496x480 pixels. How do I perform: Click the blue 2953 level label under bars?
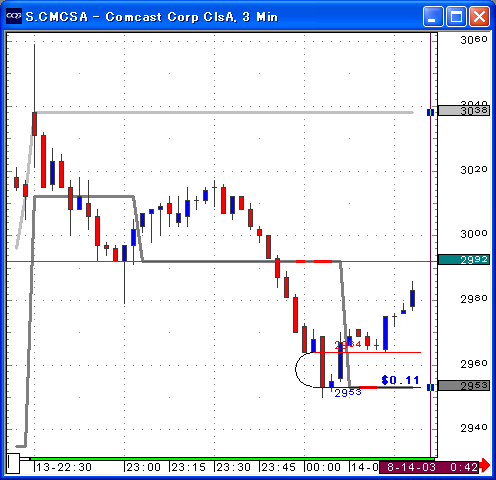[x=348, y=393]
